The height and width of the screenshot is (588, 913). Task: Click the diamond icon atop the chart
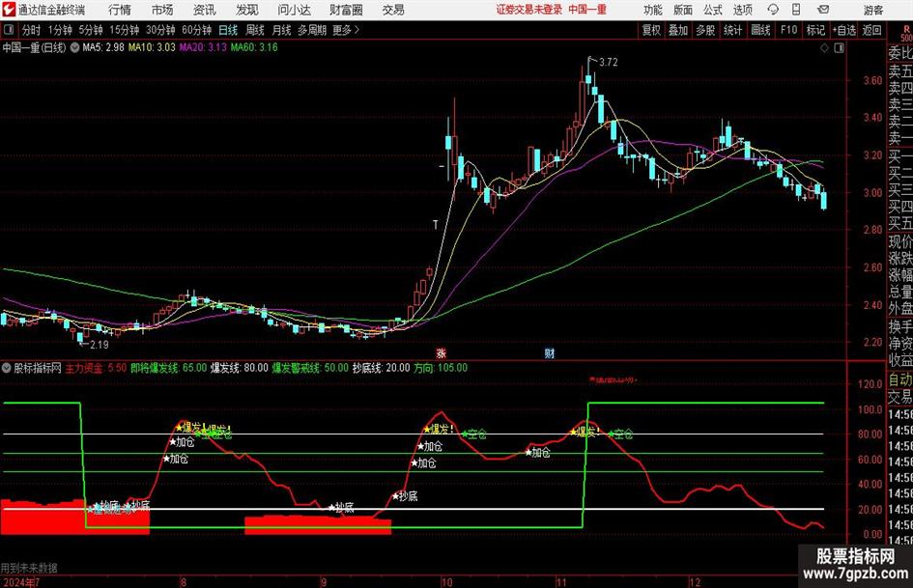click(824, 48)
